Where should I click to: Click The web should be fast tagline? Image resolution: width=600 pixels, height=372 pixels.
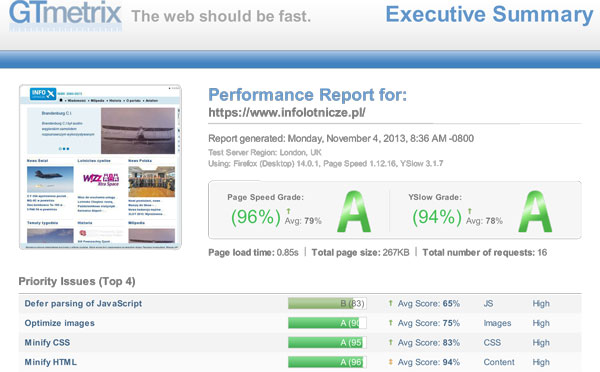(221, 16)
